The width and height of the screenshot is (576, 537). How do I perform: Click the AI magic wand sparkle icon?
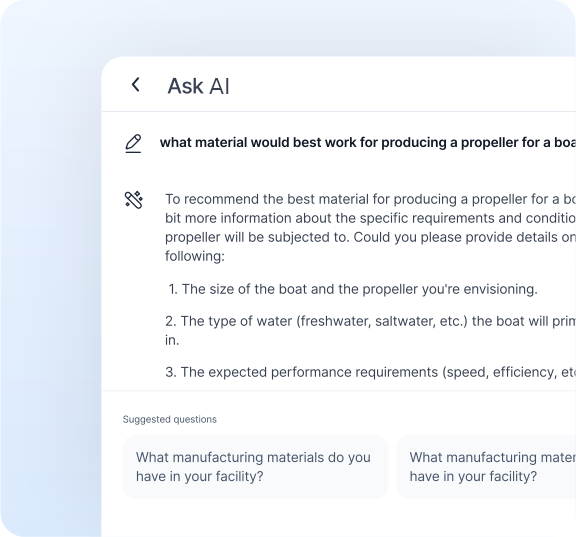tap(134, 200)
